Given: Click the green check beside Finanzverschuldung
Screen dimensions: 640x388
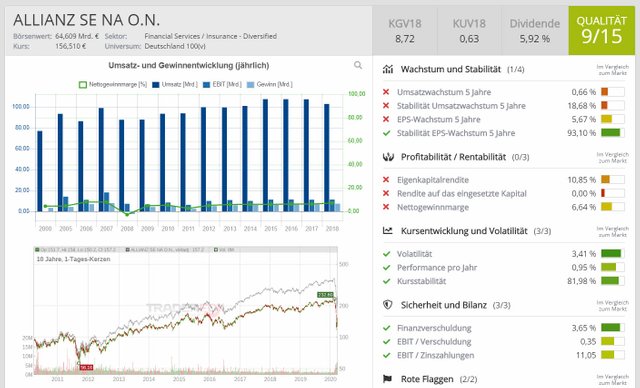Looking at the screenshot, I should (386, 328).
